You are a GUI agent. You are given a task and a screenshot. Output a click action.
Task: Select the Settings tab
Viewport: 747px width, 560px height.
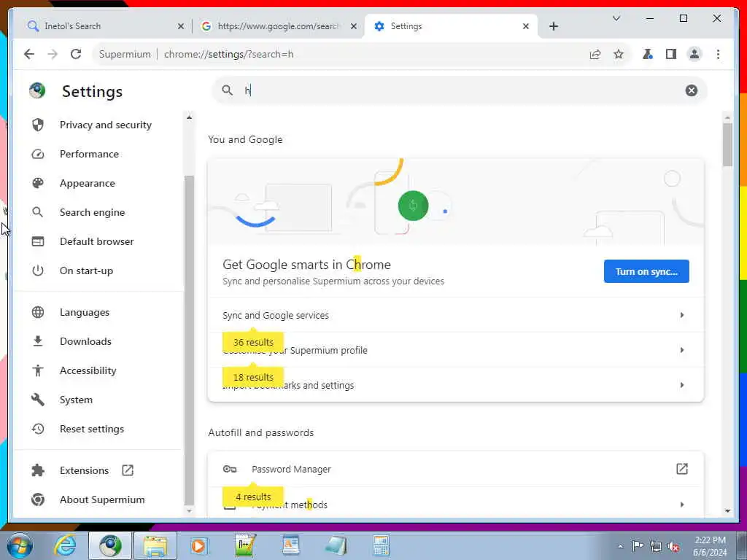[x=451, y=26]
